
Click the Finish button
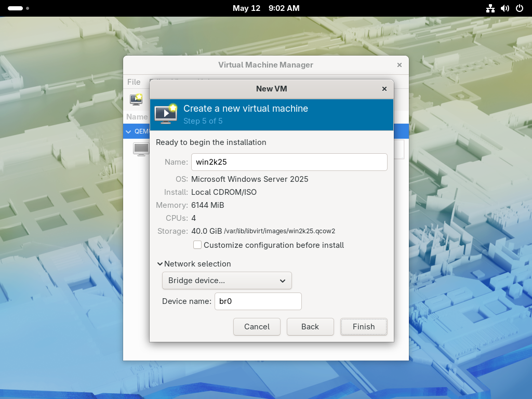click(363, 327)
